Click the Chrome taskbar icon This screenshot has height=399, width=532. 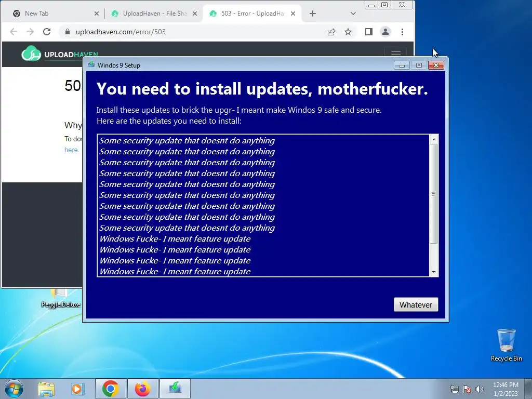111,389
